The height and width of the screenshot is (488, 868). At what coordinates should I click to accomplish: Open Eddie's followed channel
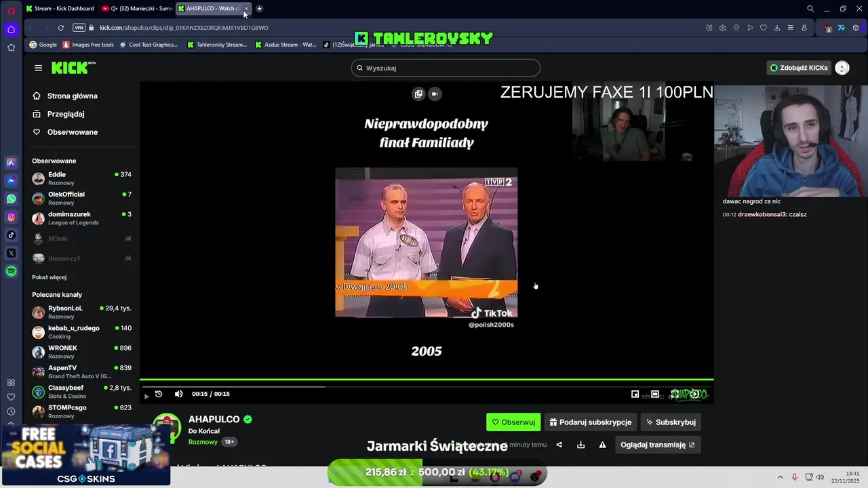(81, 178)
